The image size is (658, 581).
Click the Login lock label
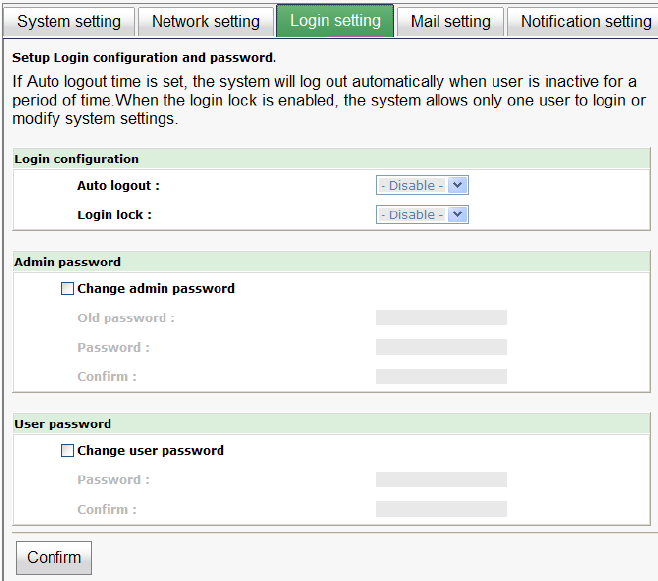coord(114,214)
